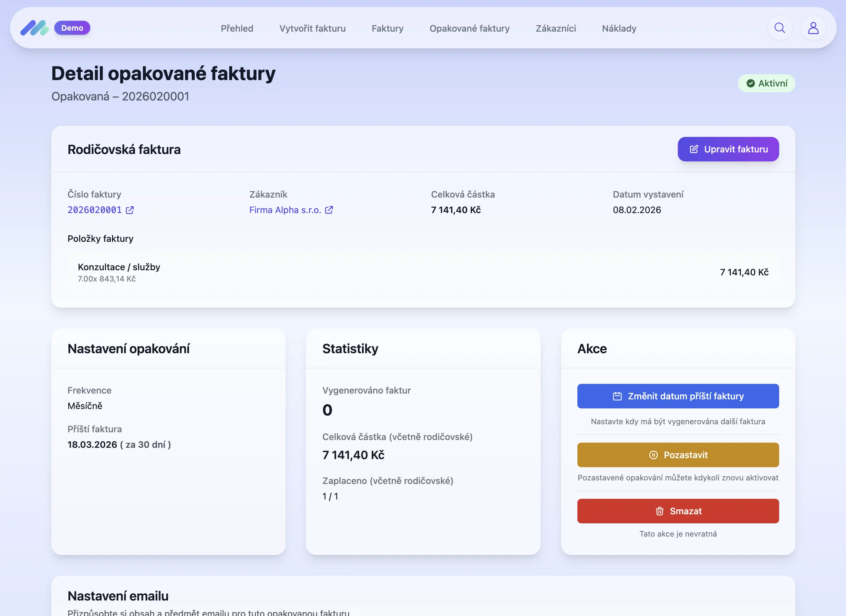Open the user profile icon
The height and width of the screenshot is (616, 846).
tap(813, 28)
